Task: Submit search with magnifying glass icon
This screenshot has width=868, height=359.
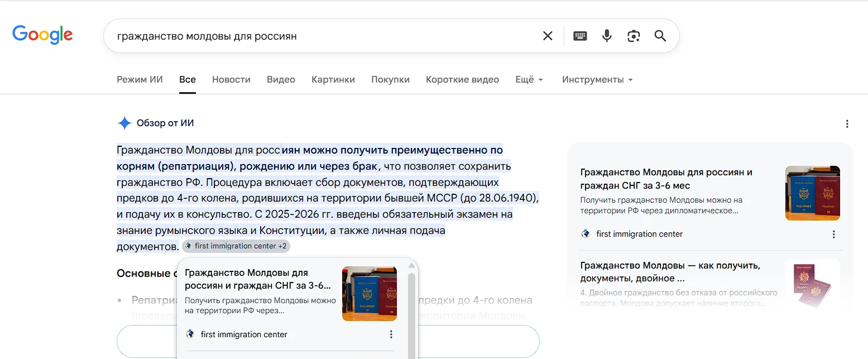Action: click(660, 36)
